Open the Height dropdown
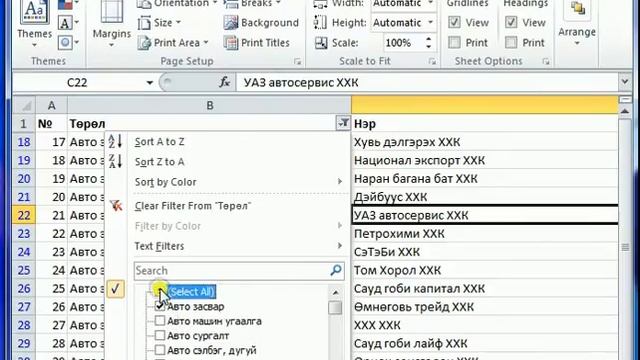The height and width of the screenshot is (360, 640). point(430,23)
